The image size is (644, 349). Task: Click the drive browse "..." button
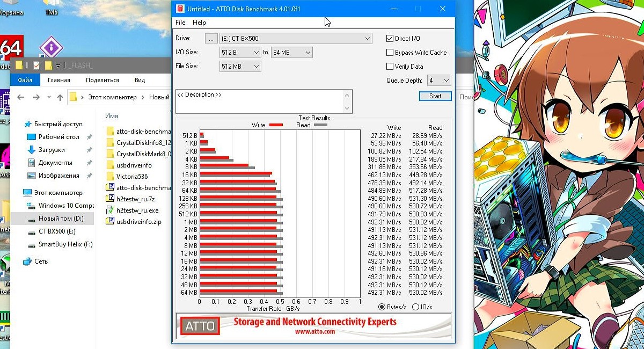tap(211, 39)
